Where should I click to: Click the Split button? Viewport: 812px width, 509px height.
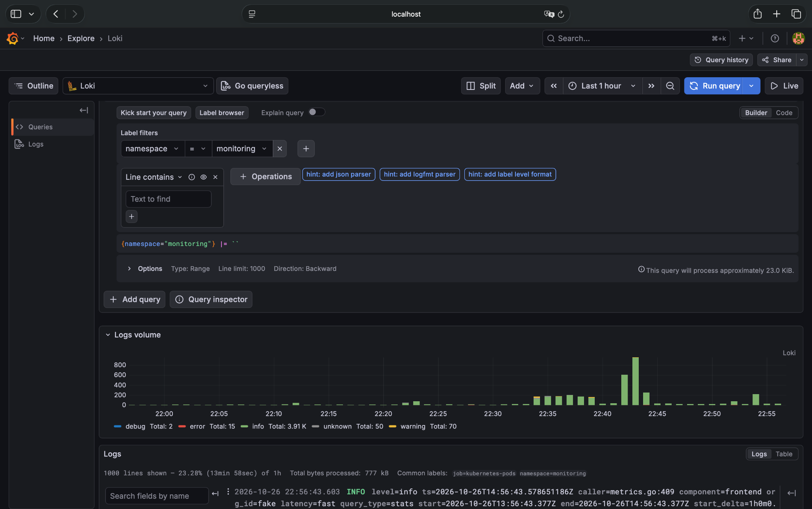(481, 86)
